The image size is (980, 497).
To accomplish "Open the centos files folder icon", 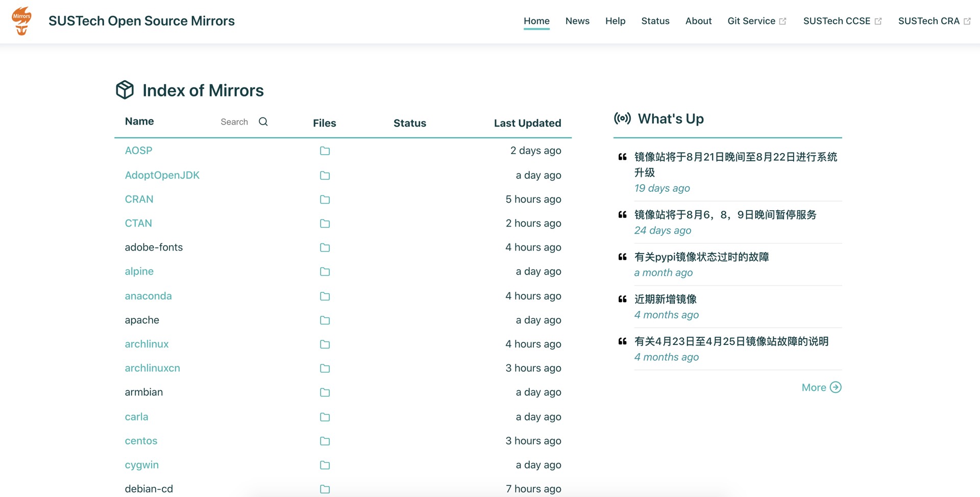I will pos(325,441).
